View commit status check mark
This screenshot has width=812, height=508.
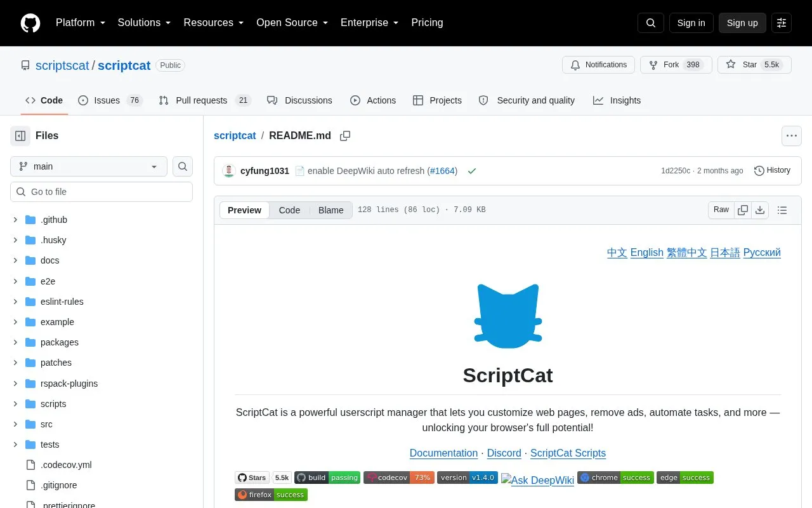tap(471, 171)
